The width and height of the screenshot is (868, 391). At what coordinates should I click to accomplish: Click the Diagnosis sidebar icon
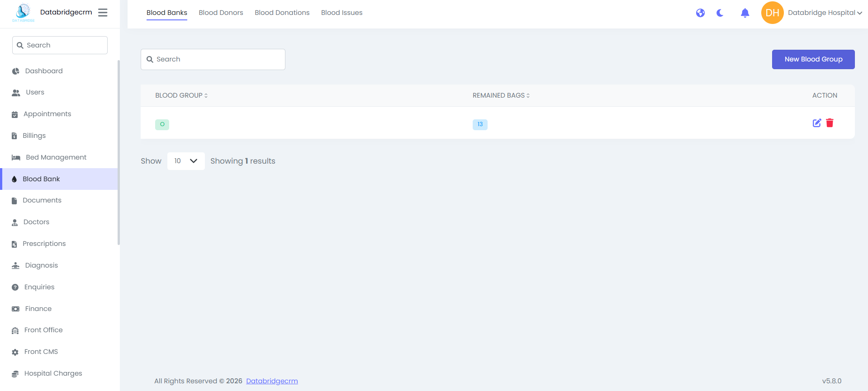16,265
